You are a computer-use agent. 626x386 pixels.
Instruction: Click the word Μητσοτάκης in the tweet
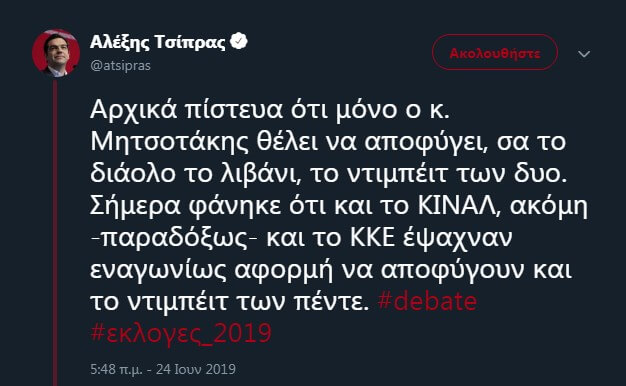pos(170,141)
